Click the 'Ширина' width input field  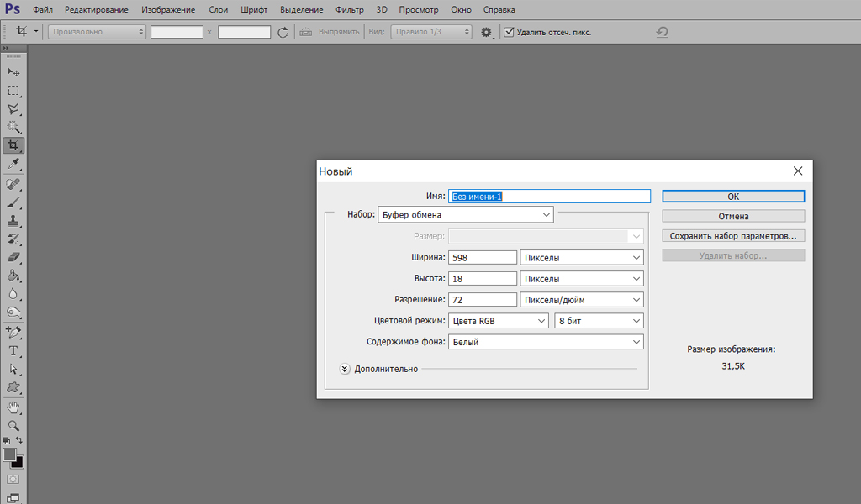483,258
